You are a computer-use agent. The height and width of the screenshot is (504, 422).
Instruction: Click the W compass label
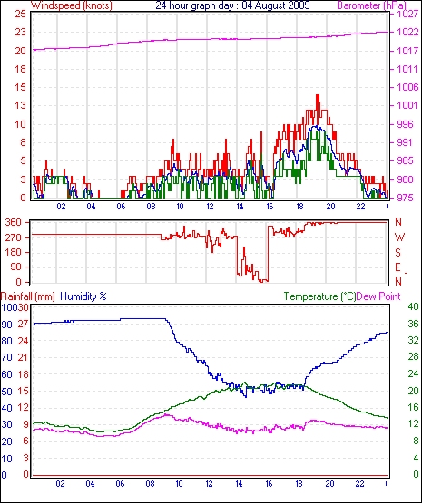point(399,237)
